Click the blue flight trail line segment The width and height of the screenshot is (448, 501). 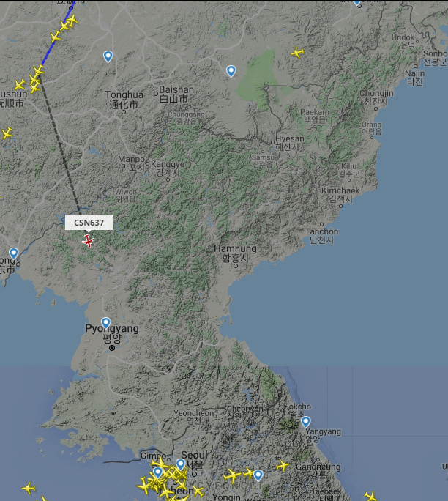(x=58, y=34)
